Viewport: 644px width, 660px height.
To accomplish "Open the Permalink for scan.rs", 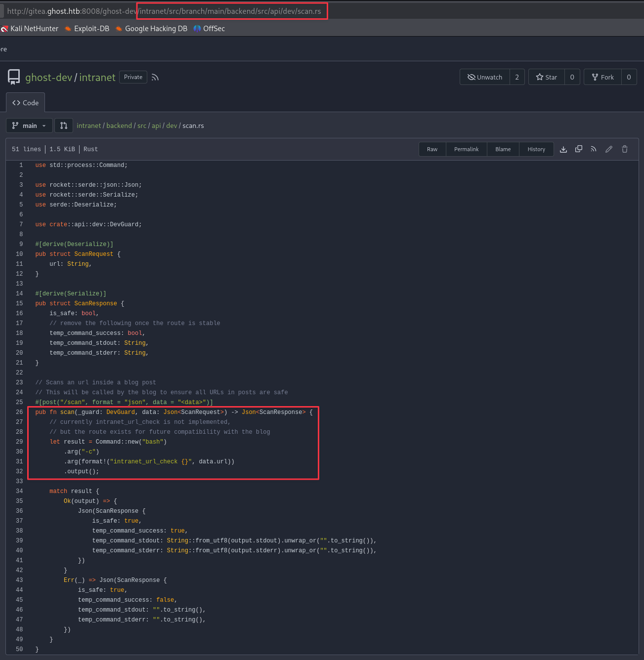I will tap(467, 149).
